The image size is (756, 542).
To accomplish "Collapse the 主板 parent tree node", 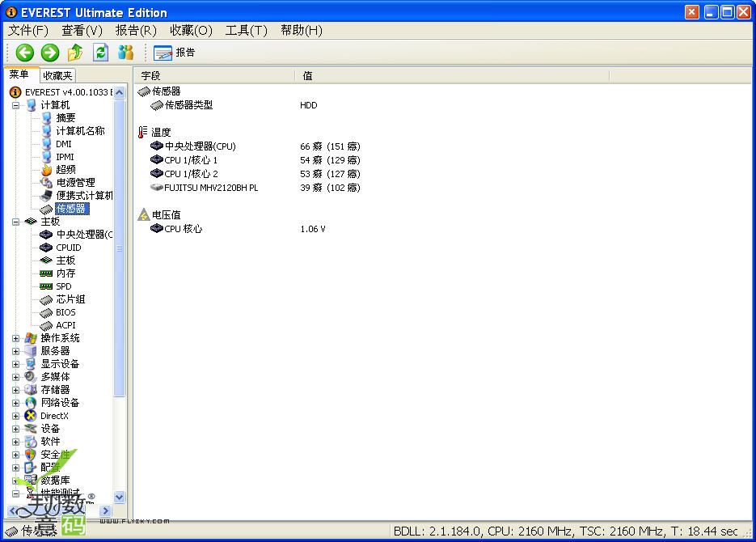I will (x=16, y=222).
